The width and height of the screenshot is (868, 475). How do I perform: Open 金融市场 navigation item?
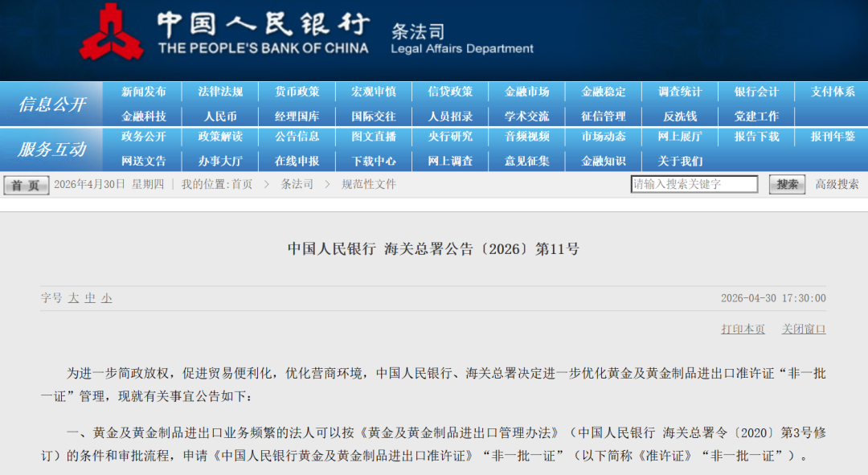(527, 92)
